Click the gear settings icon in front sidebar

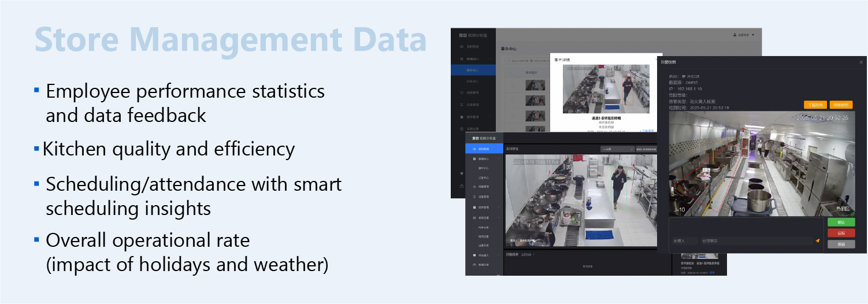click(x=474, y=218)
